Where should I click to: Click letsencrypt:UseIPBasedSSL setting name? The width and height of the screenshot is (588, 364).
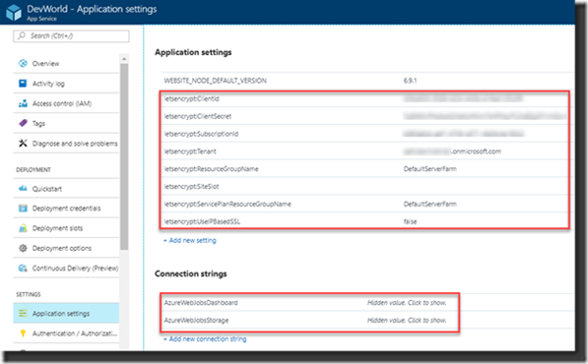[x=202, y=221]
